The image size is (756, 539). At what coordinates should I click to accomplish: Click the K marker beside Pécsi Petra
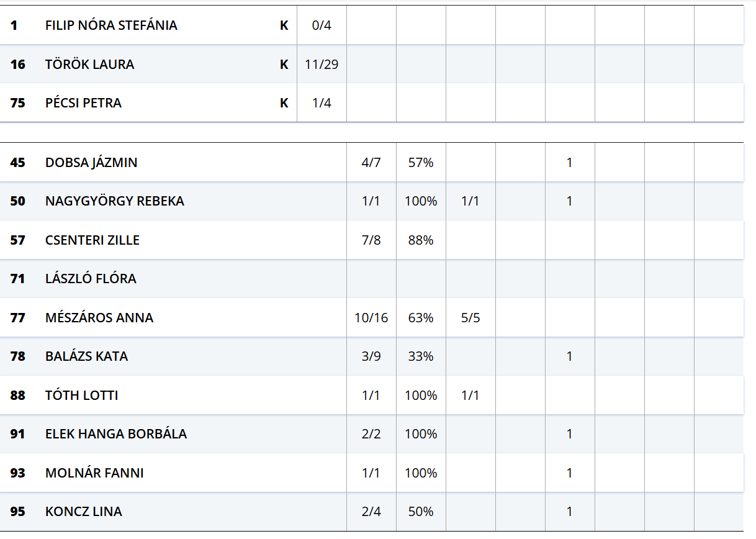click(x=284, y=103)
